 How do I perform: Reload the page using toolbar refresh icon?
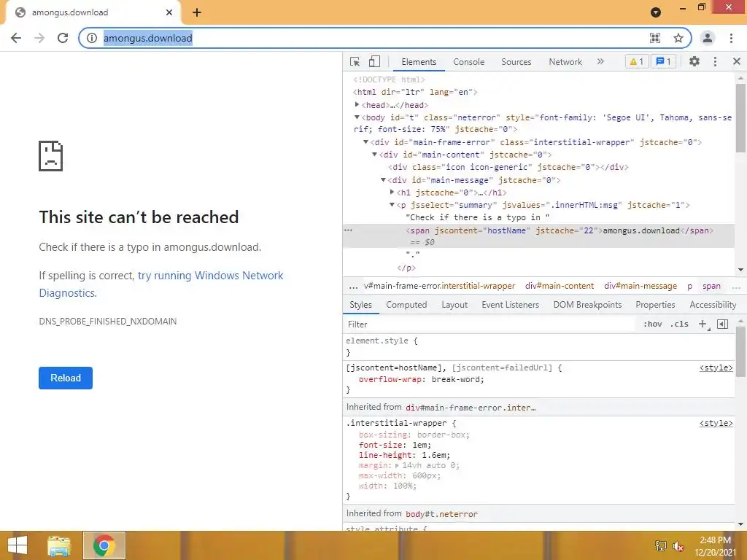(x=63, y=38)
